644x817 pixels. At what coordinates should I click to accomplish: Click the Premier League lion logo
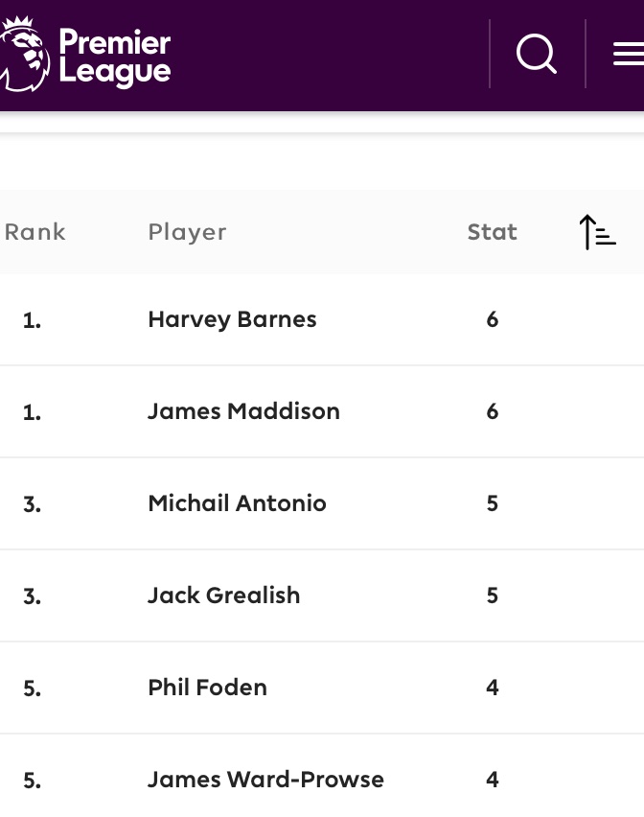coord(25,54)
